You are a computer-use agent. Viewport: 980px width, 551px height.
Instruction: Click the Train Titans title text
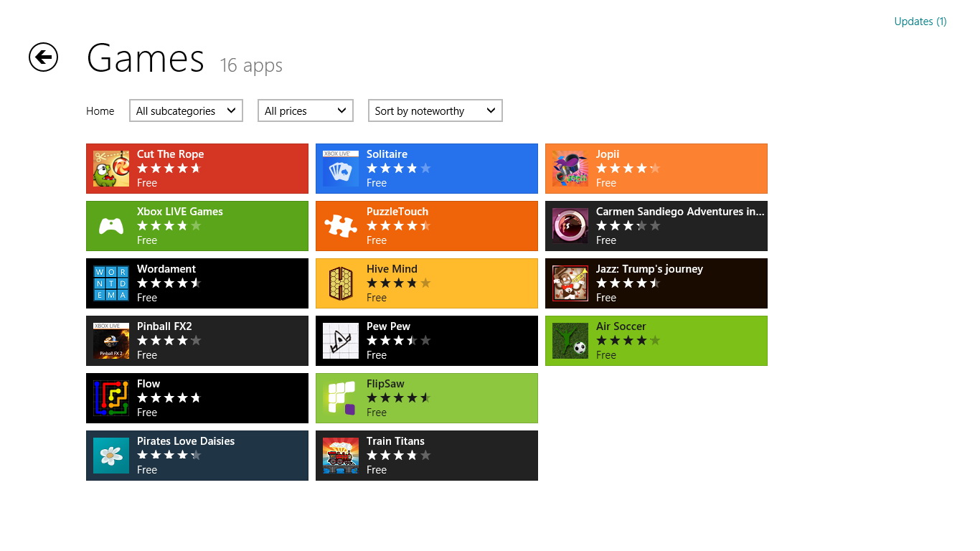click(x=395, y=441)
